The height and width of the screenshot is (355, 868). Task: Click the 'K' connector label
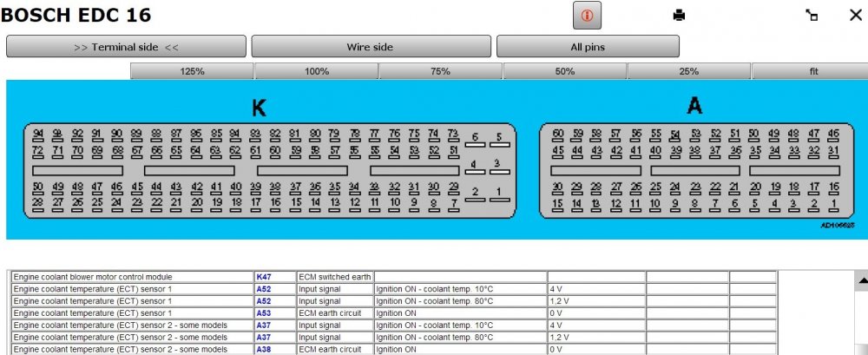(x=259, y=108)
